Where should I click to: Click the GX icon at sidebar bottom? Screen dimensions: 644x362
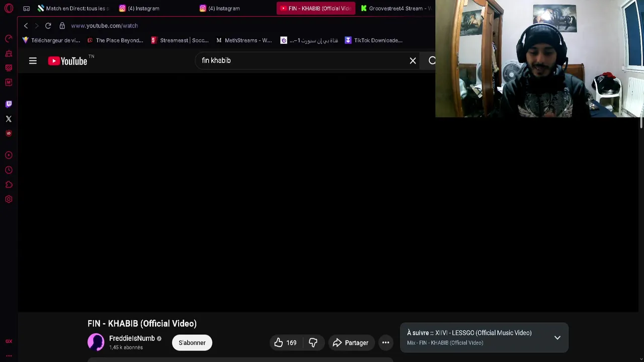pos(9,341)
